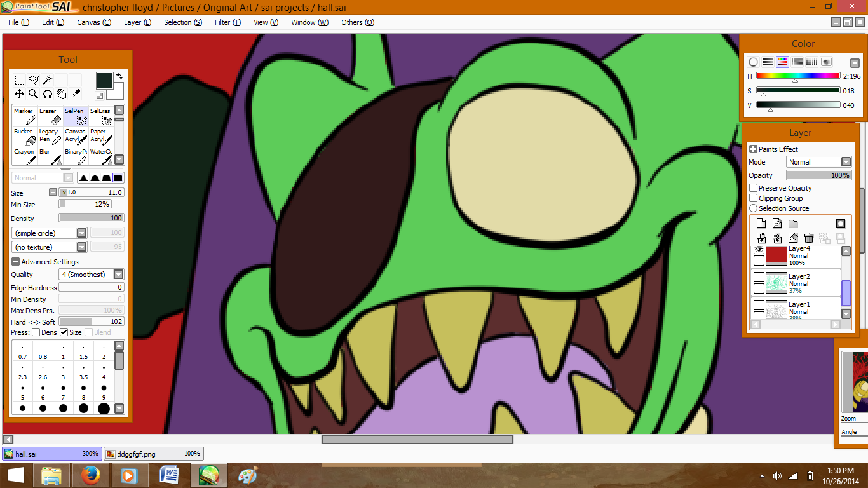Uncheck Press Size checkbox

(64, 332)
